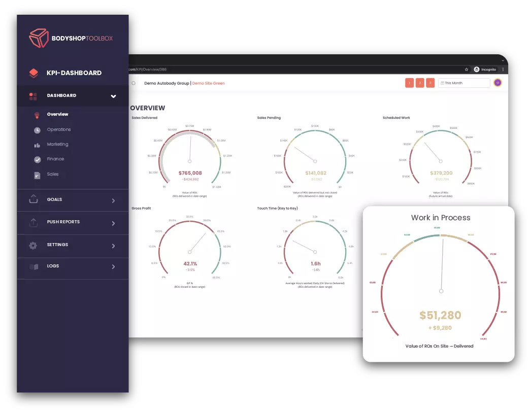Image resolution: width=532 pixels, height=410 pixels.
Task: Collapse the Dashboard menu section
Action: (113, 96)
